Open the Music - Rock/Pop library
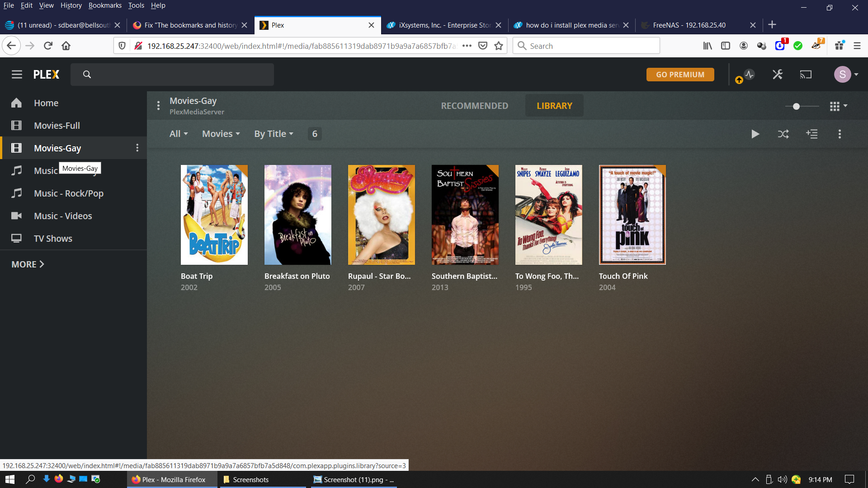This screenshot has height=488, width=868. 69,193
